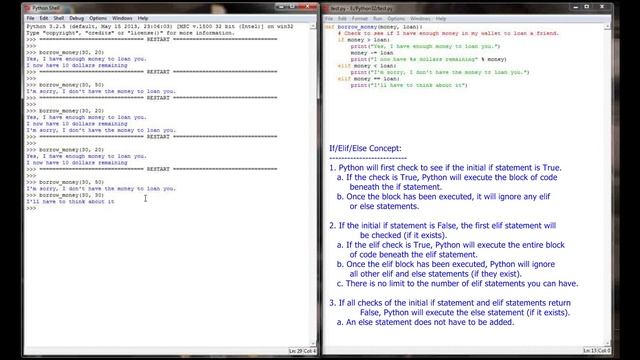Click the 'Ln: 13 Col: 0' editor status
The width and height of the screenshot is (640, 360).
point(596,351)
